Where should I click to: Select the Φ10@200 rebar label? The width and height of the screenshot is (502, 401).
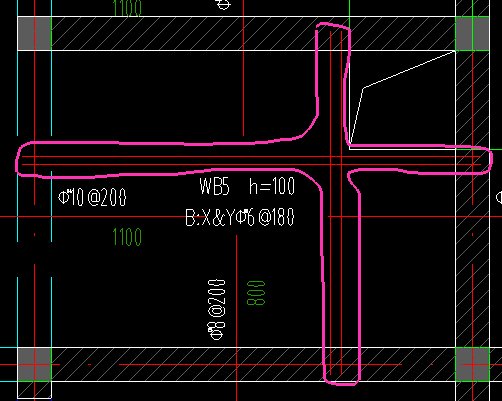click(x=92, y=197)
